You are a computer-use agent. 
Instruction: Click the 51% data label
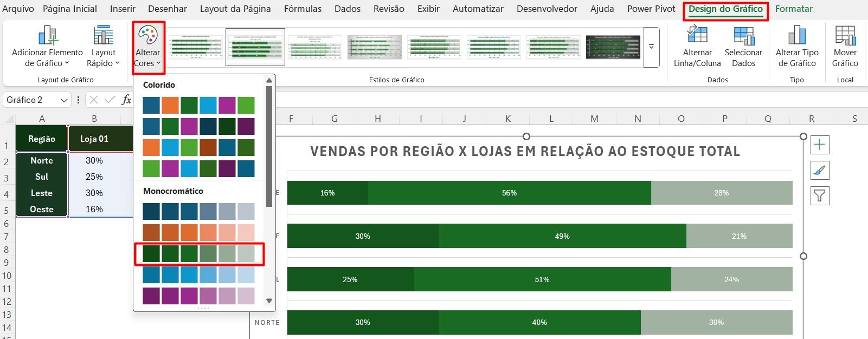(542, 279)
